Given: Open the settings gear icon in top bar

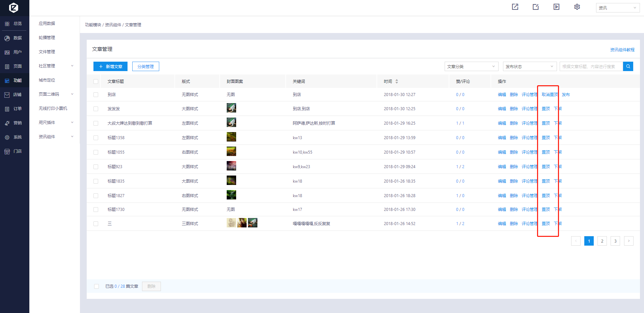Looking at the screenshot, I should 577,7.
